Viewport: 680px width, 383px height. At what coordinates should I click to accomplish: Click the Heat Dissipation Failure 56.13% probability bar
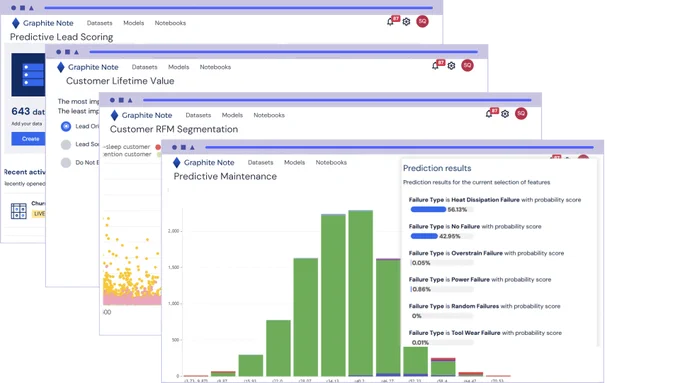coord(441,210)
